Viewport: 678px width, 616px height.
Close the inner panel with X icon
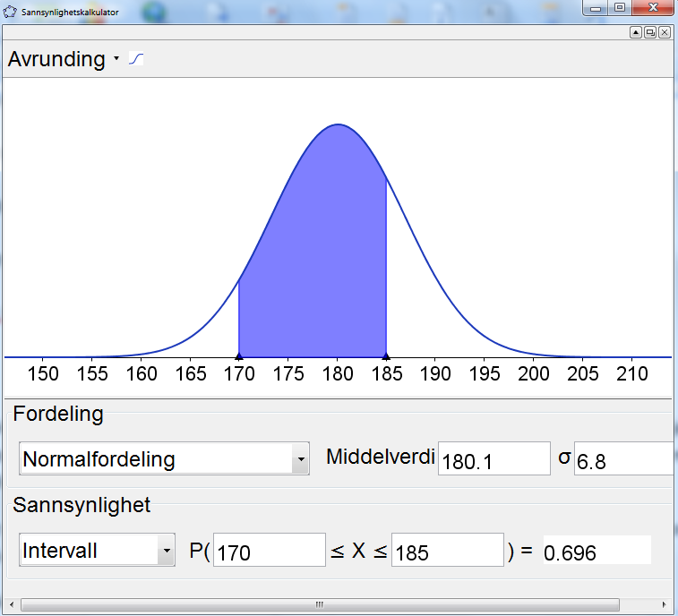coord(665,32)
